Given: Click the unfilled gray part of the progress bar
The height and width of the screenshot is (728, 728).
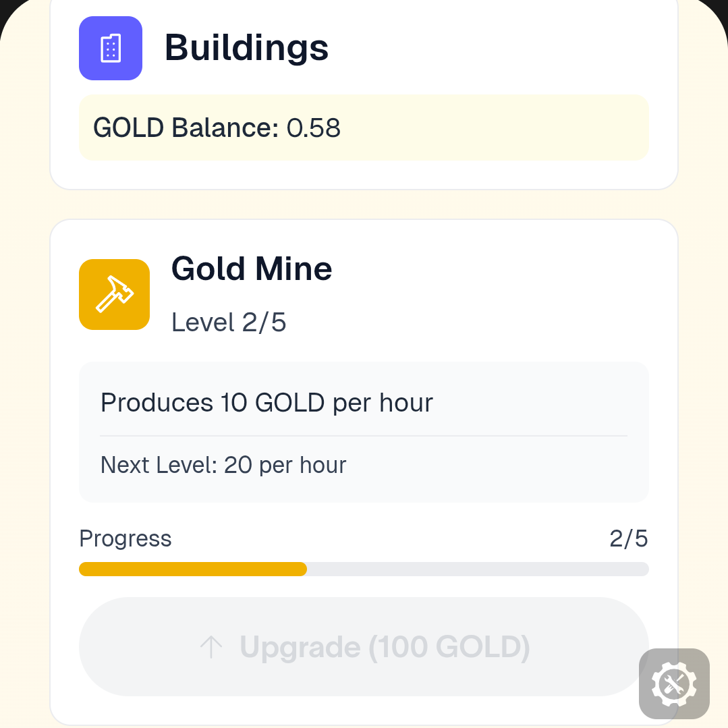Looking at the screenshot, I should (x=478, y=569).
